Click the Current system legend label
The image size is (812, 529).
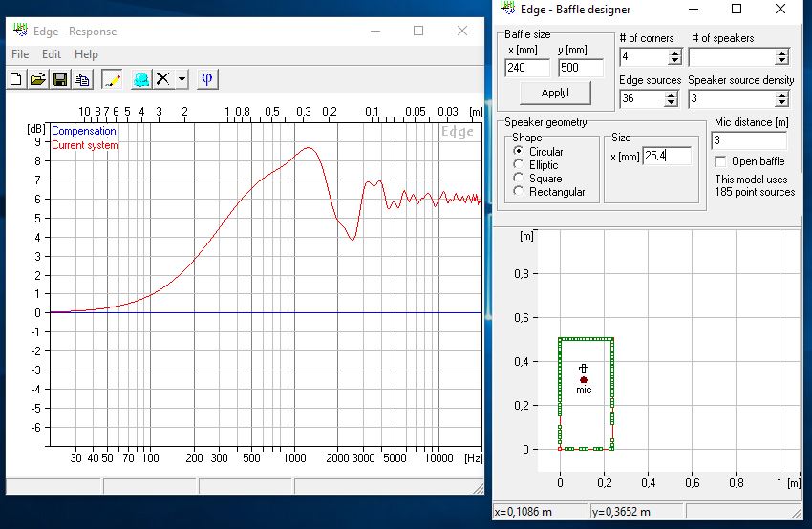click(x=85, y=145)
